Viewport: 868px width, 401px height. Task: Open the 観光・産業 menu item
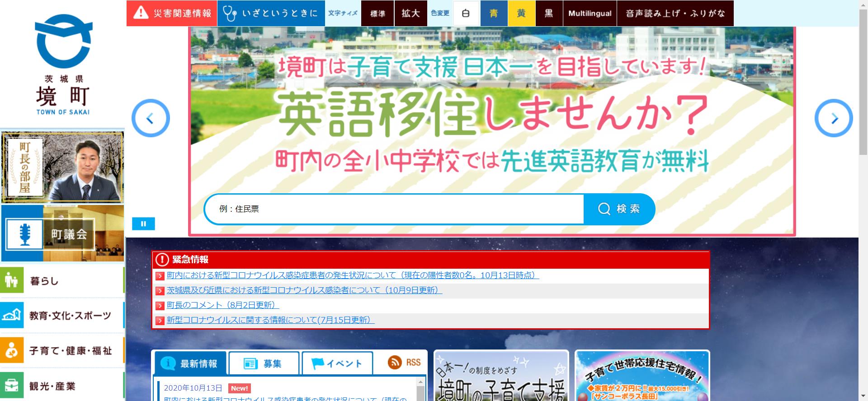pos(62,386)
